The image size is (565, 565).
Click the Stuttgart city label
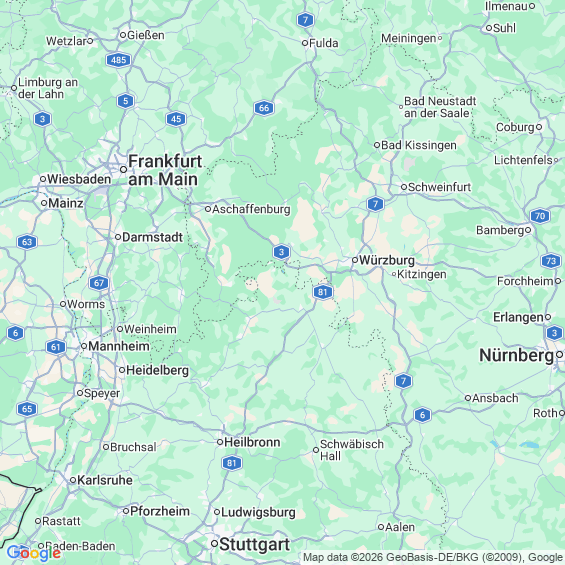(x=254, y=544)
